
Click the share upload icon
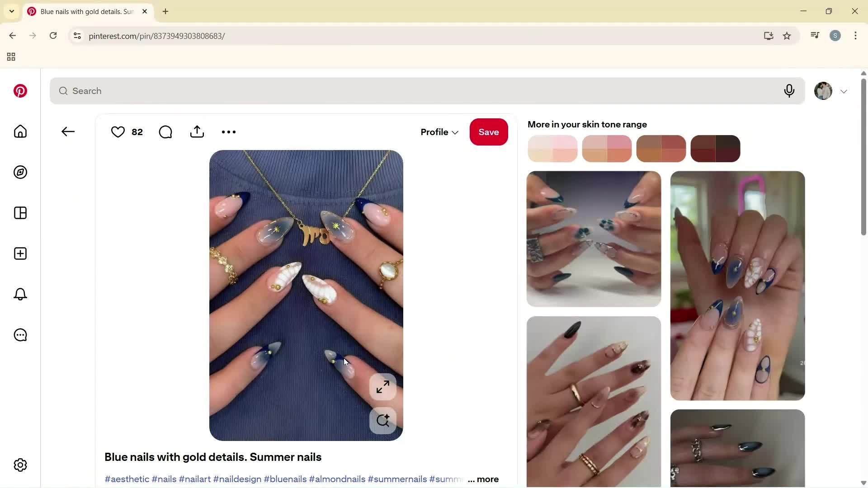pos(197,132)
